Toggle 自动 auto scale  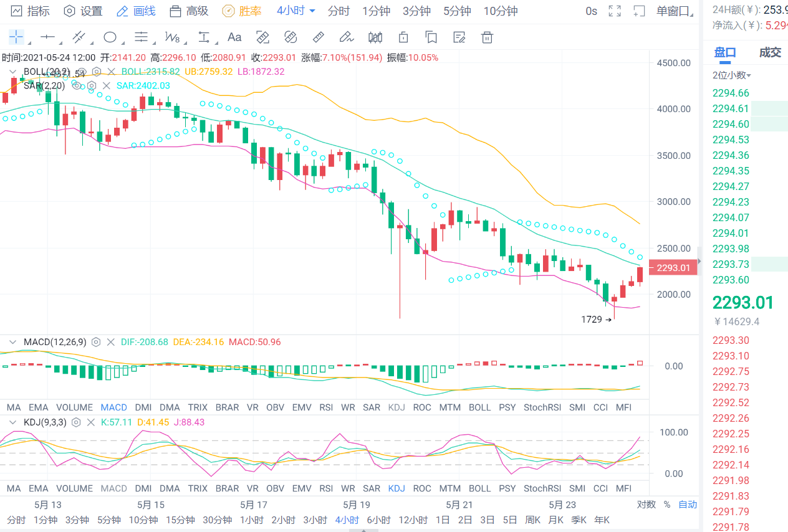688,505
